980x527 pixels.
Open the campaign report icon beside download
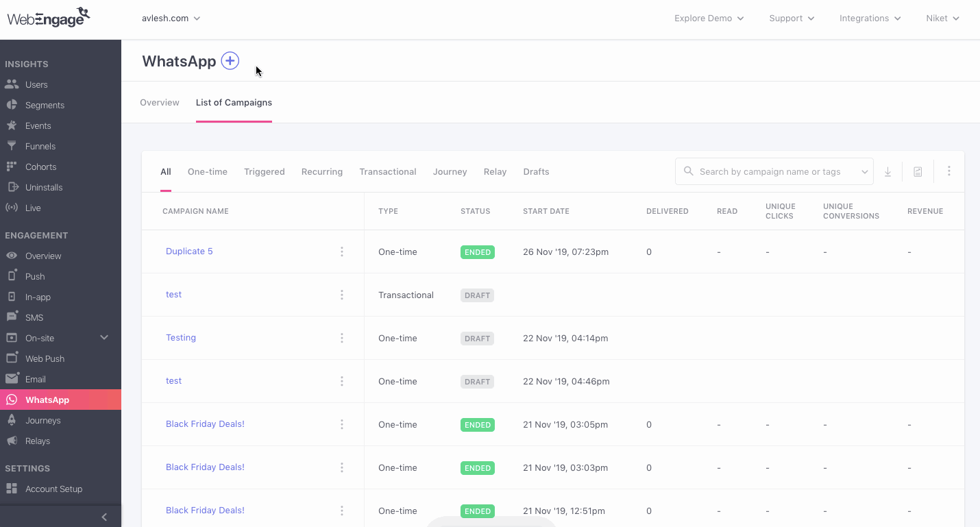[x=918, y=171]
